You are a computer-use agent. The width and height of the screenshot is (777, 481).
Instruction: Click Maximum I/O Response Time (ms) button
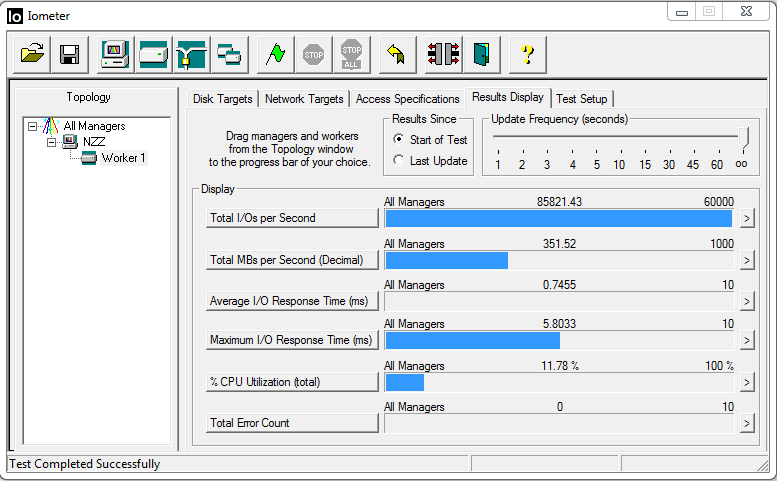[x=292, y=340]
